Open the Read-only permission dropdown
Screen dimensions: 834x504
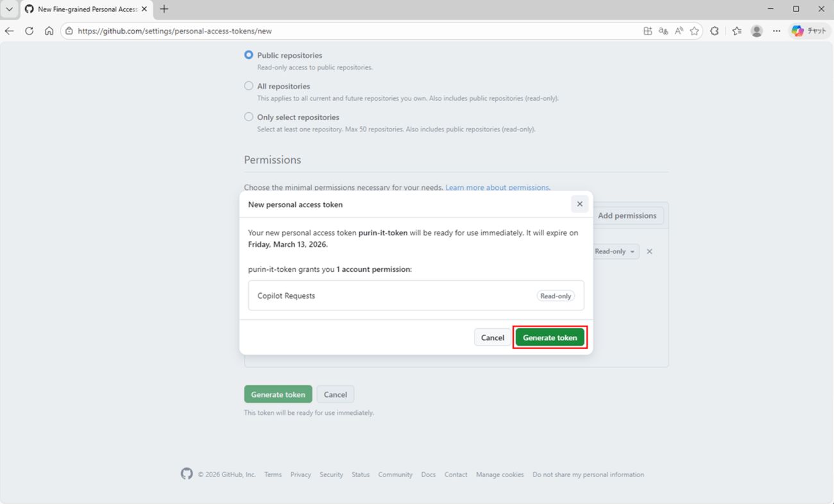pyautogui.click(x=615, y=251)
